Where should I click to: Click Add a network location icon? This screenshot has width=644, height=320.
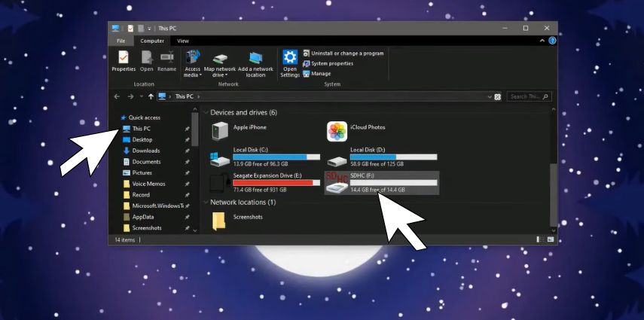click(x=255, y=61)
